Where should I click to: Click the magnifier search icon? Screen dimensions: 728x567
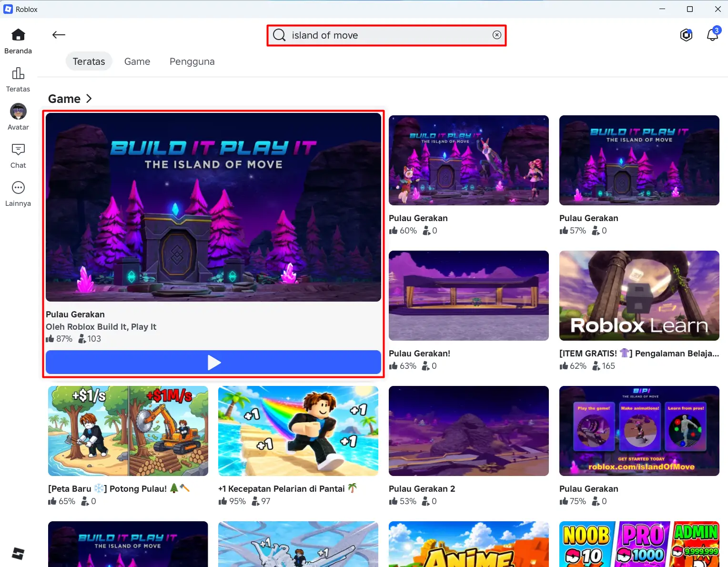coord(279,35)
